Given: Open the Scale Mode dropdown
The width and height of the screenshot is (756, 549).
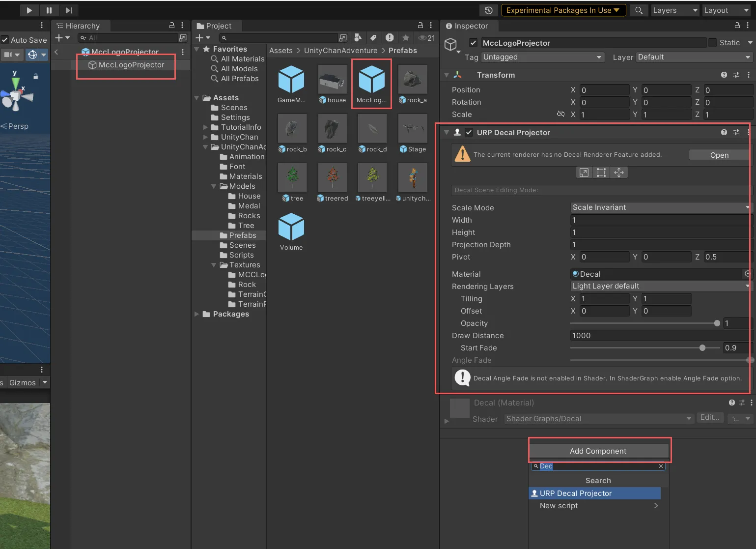Looking at the screenshot, I should [660, 207].
